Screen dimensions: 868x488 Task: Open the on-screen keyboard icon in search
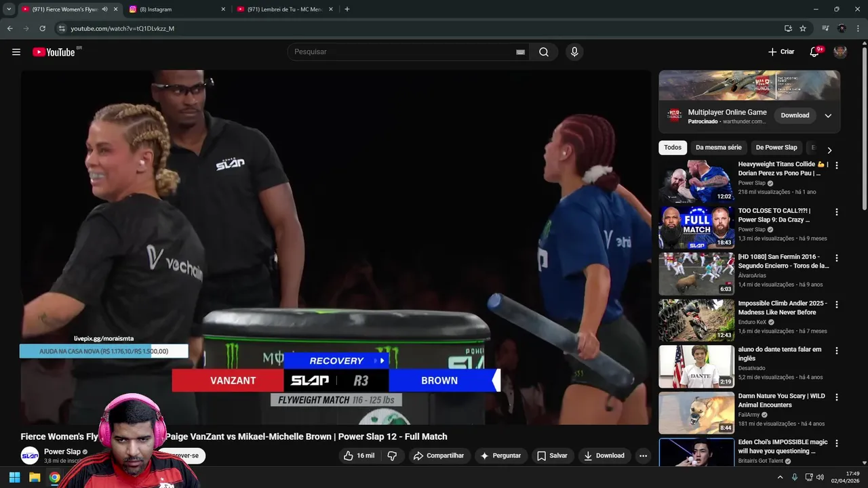(520, 52)
